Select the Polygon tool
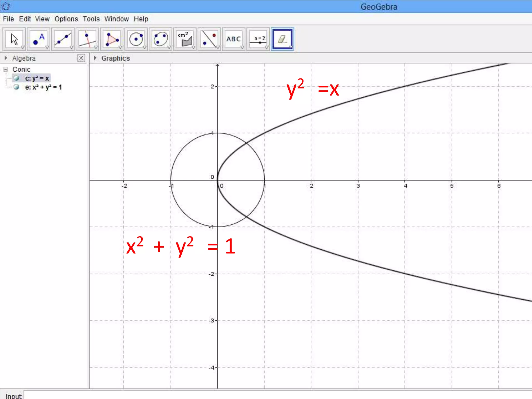 [x=112, y=39]
